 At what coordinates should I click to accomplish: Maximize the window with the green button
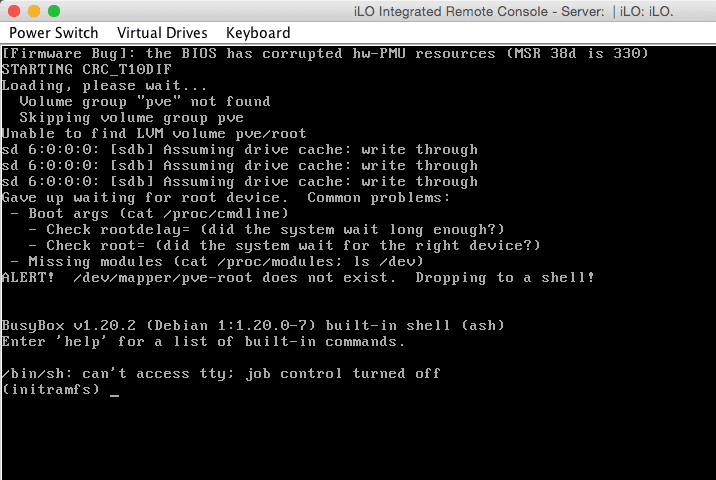click(x=54, y=11)
